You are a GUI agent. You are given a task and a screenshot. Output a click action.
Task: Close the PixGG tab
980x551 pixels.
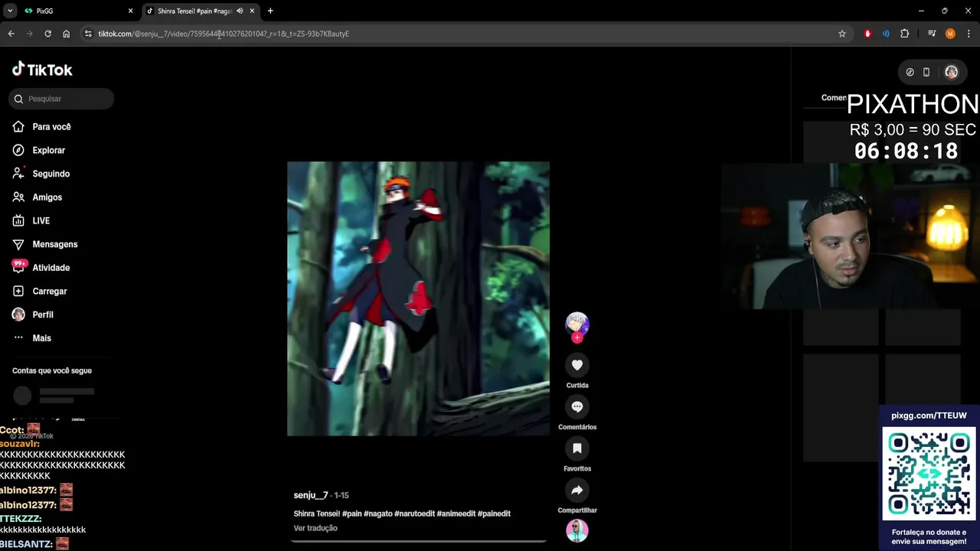(x=130, y=11)
